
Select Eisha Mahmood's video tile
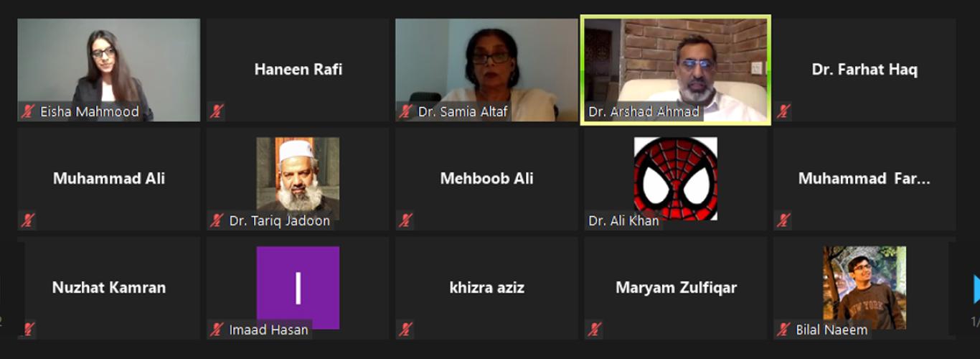tap(109, 70)
